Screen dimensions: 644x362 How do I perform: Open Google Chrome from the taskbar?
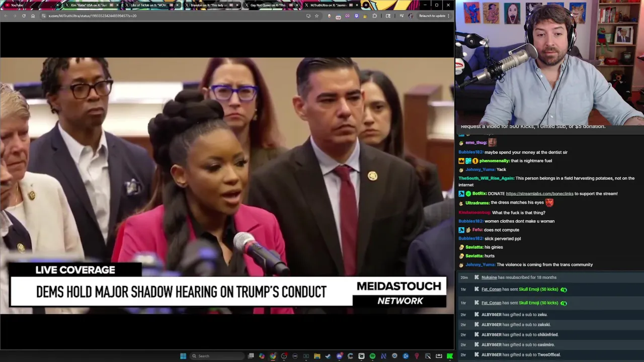273,356
